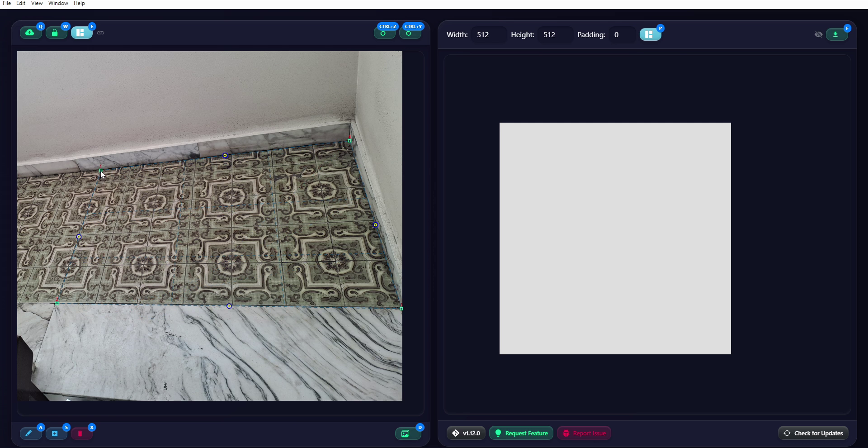Open the Window menu
868x448 pixels.
(58, 3)
